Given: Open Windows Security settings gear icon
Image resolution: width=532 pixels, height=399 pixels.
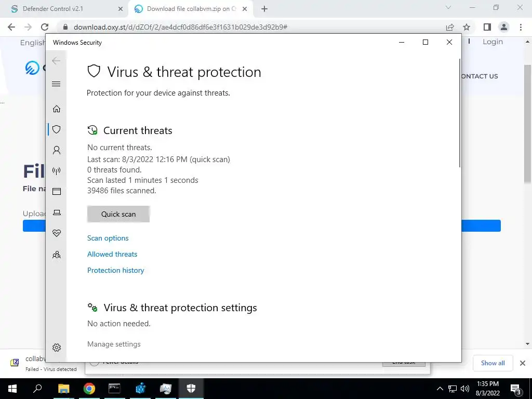Looking at the screenshot, I should [57, 348].
